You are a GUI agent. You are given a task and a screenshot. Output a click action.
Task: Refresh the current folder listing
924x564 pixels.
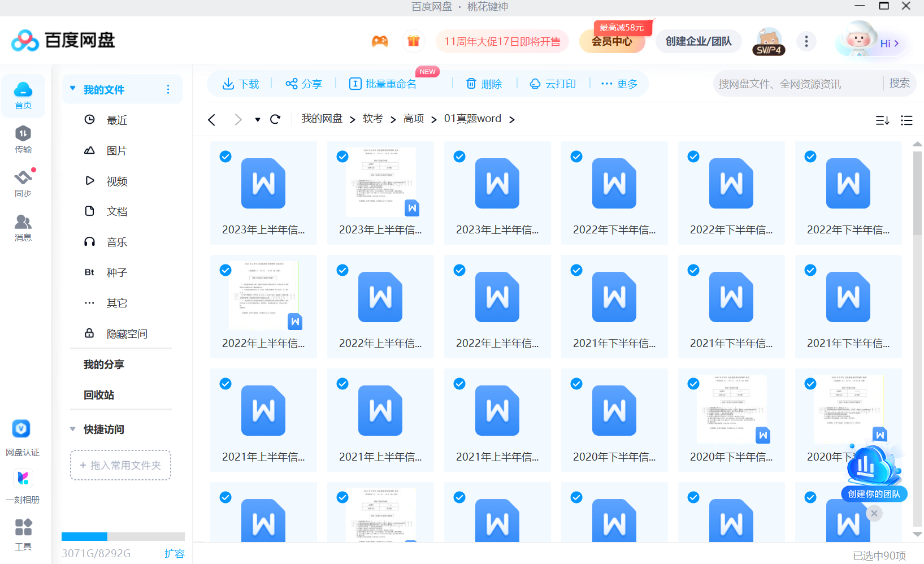coord(275,119)
